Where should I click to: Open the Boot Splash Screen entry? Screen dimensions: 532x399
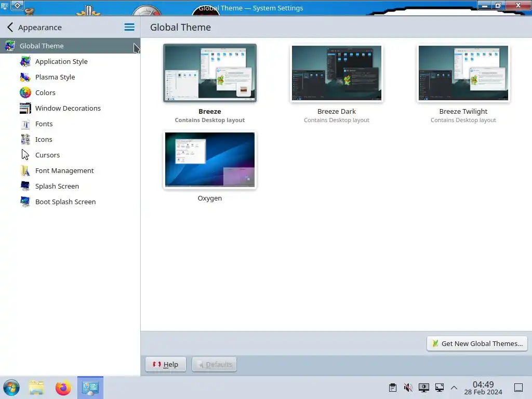coord(70,202)
